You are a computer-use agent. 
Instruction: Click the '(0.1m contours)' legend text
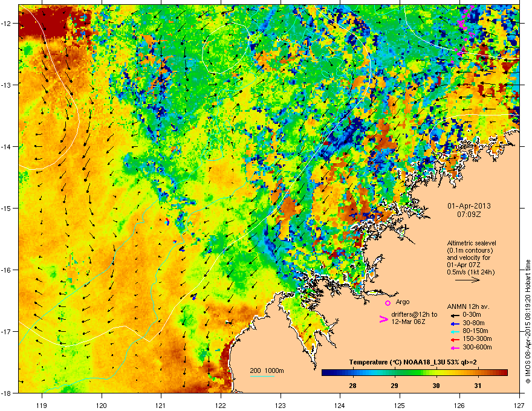[470, 250]
